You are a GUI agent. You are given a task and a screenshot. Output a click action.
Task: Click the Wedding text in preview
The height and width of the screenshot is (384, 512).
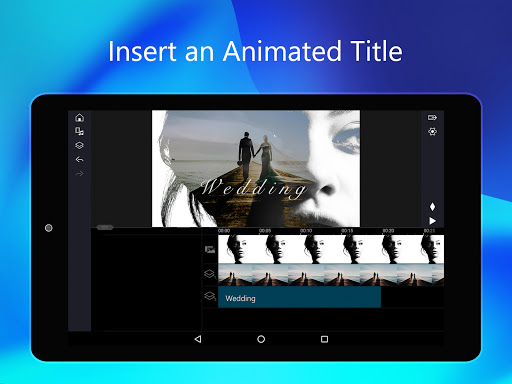pyautogui.click(x=254, y=187)
